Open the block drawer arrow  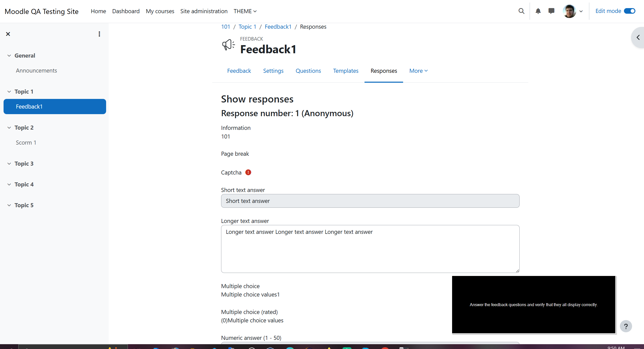[638, 38]
